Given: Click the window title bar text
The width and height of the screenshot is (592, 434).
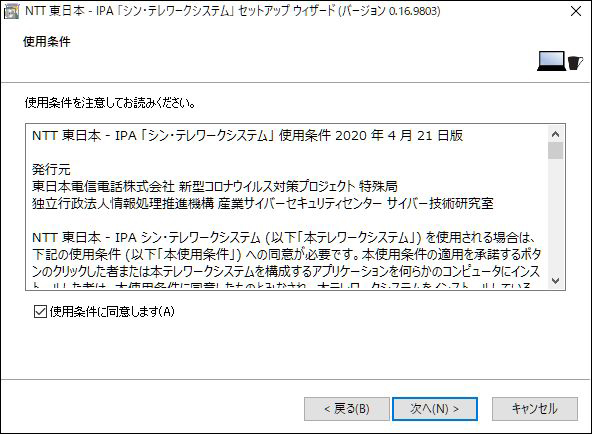Looking at the screenshot, I should [x=233, y=11].
